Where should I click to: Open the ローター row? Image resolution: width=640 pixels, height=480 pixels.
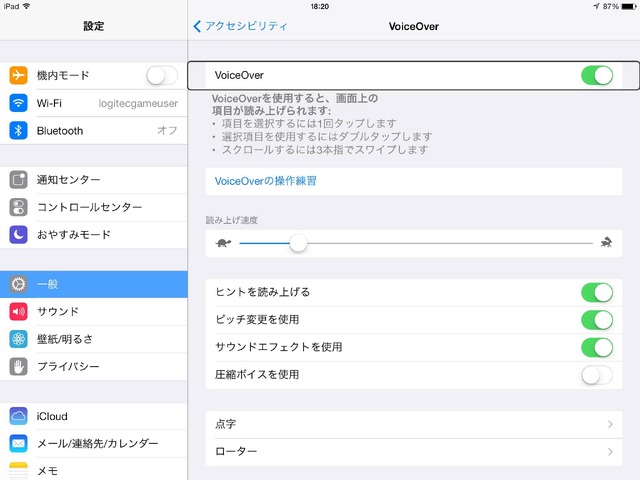pyautogui.click(x=414, y=451)
